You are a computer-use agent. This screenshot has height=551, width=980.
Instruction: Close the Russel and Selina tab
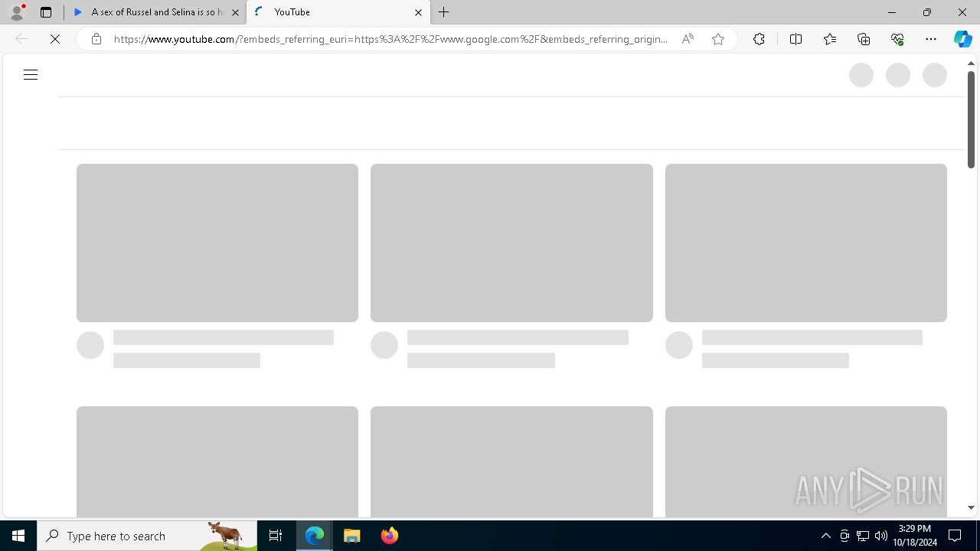[235, 12]
